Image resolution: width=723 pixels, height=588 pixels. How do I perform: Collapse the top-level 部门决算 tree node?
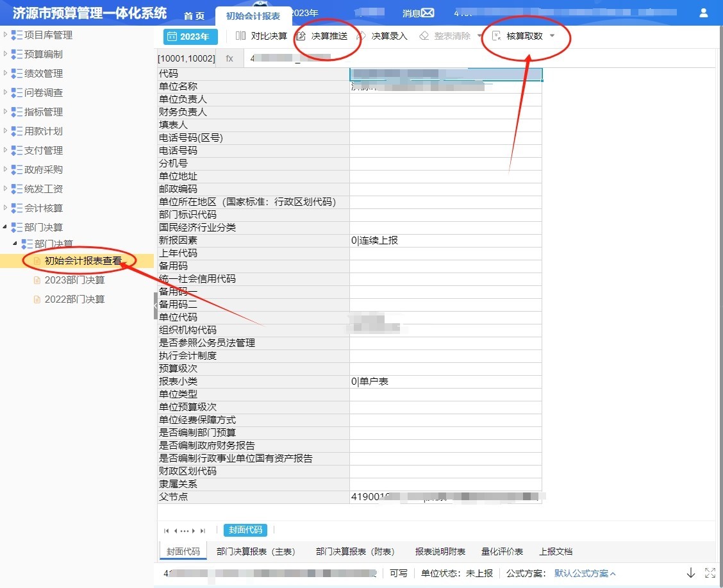(x=5, y=227)
